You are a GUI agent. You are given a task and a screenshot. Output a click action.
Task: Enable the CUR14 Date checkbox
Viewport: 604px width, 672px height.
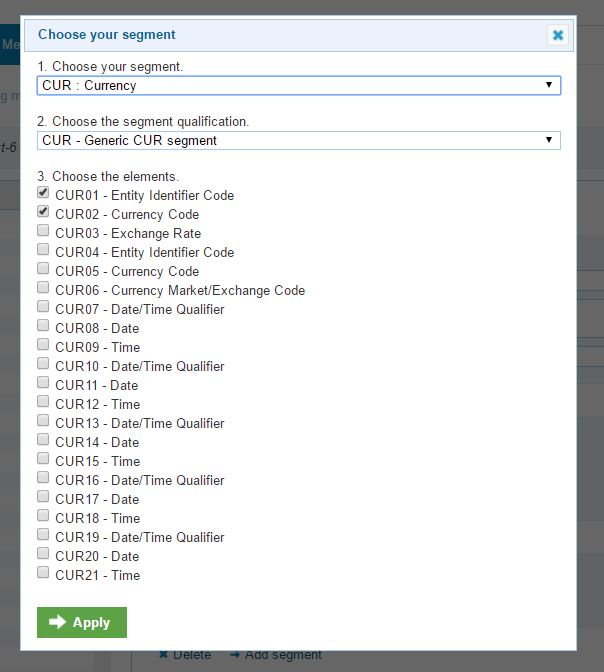[43, 440]
